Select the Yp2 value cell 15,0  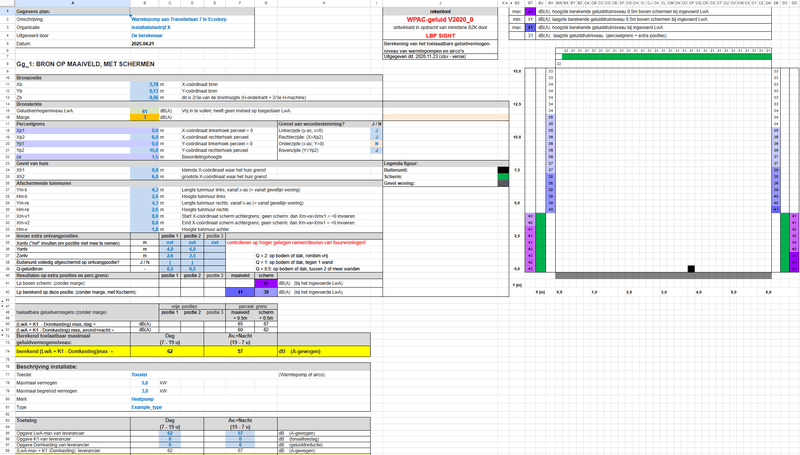(x=144, y=150)
